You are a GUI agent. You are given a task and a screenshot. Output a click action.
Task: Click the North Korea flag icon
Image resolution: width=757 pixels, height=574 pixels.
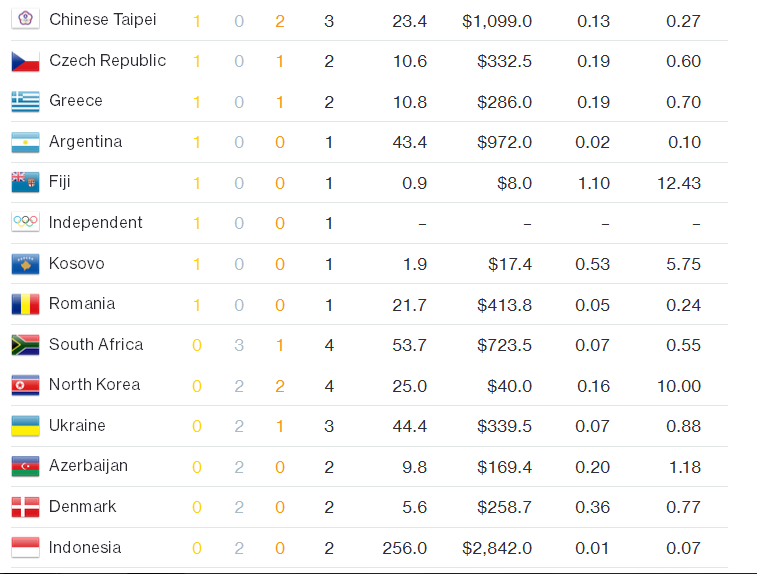click(x=25, y=385)
